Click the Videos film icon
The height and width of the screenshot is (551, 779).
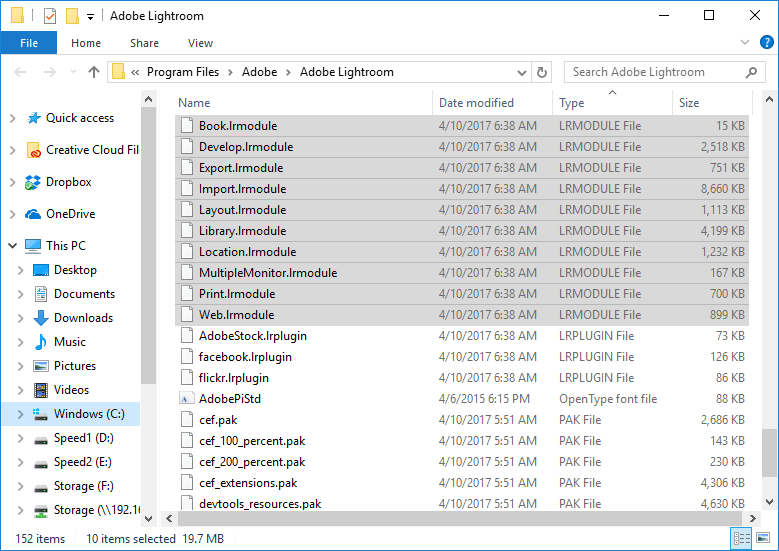point(41,390)
